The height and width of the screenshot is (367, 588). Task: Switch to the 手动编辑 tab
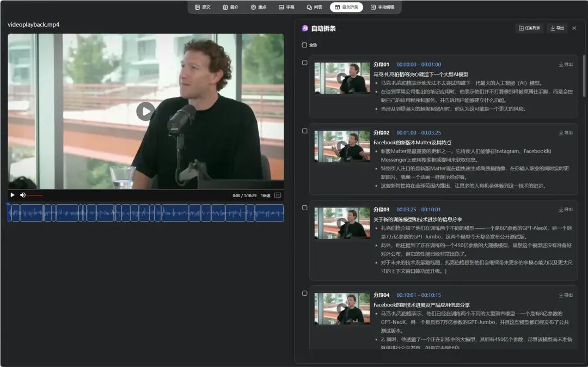tap(383, 7)
